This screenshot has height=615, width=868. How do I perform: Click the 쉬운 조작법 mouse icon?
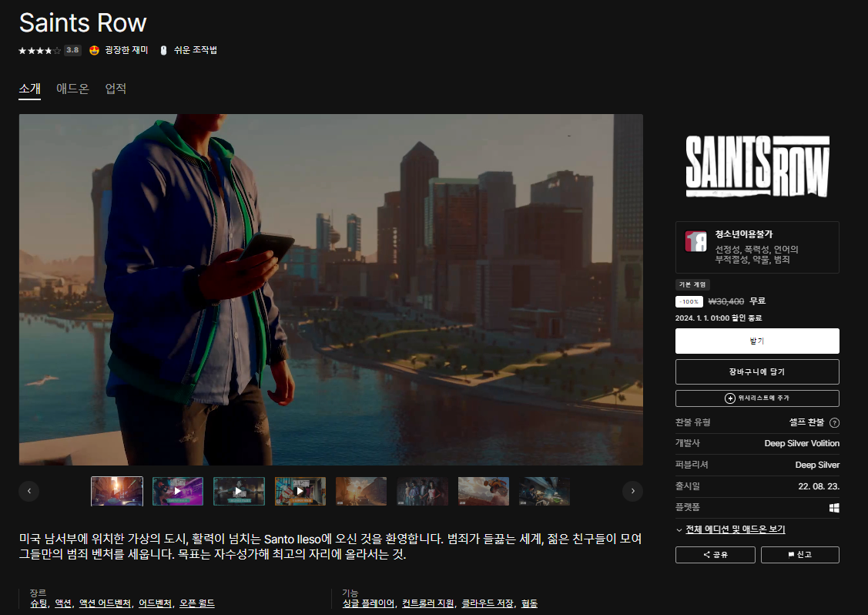click(163, 50)
